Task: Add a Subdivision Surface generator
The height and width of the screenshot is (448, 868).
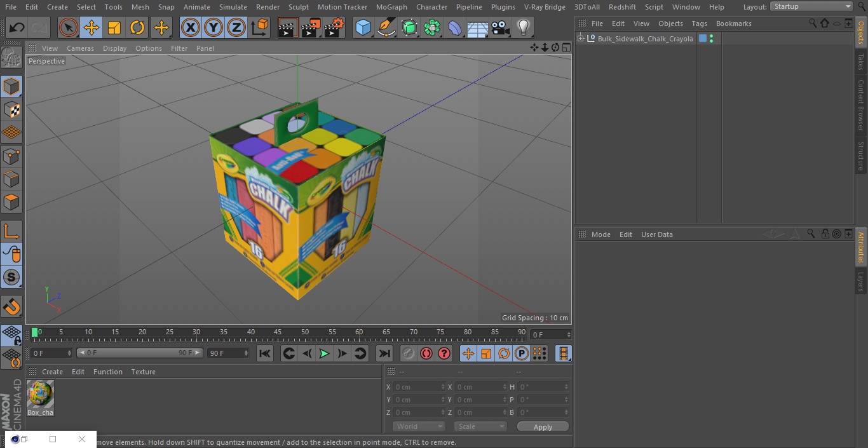Action: pos(409,27)
